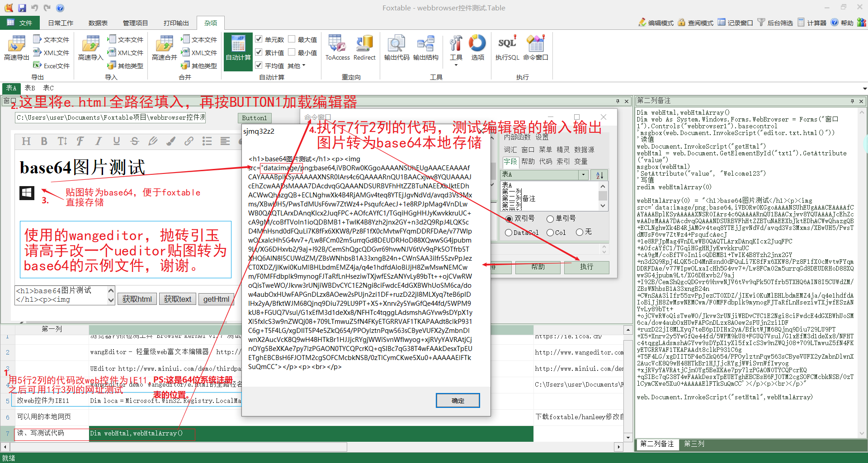Select the 无 radio button
The width and height of the screenshot is (868, 463).
[x=580, y=232]
